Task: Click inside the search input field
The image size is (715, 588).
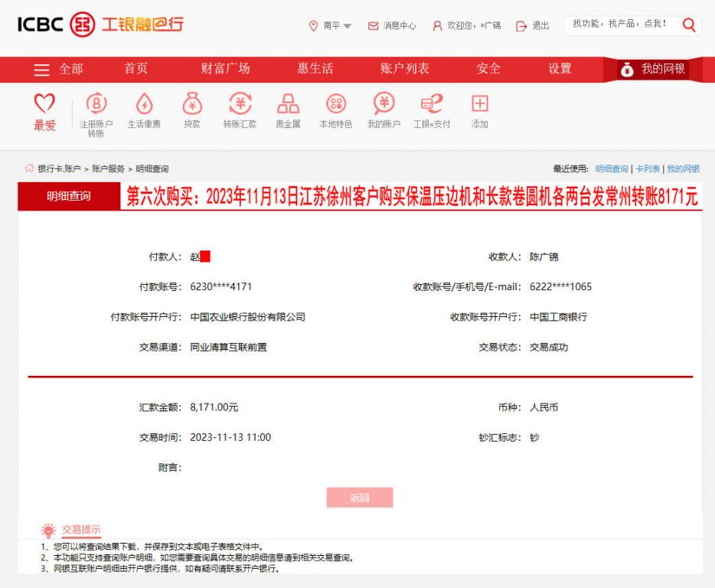Action: [628, 24]
